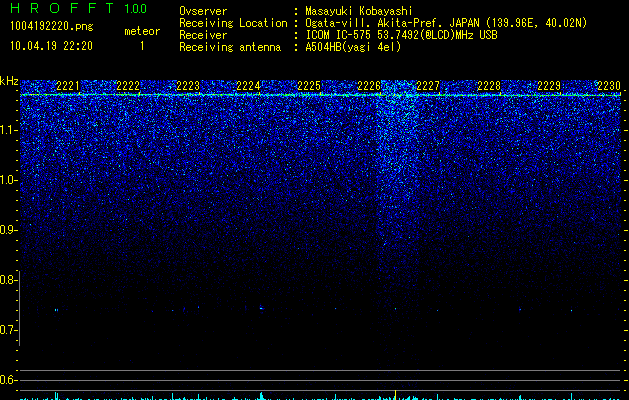629x400 pixels.
Task: Click the observer name Masayuki Kobayashi
Action: click(x=359, y=11)
